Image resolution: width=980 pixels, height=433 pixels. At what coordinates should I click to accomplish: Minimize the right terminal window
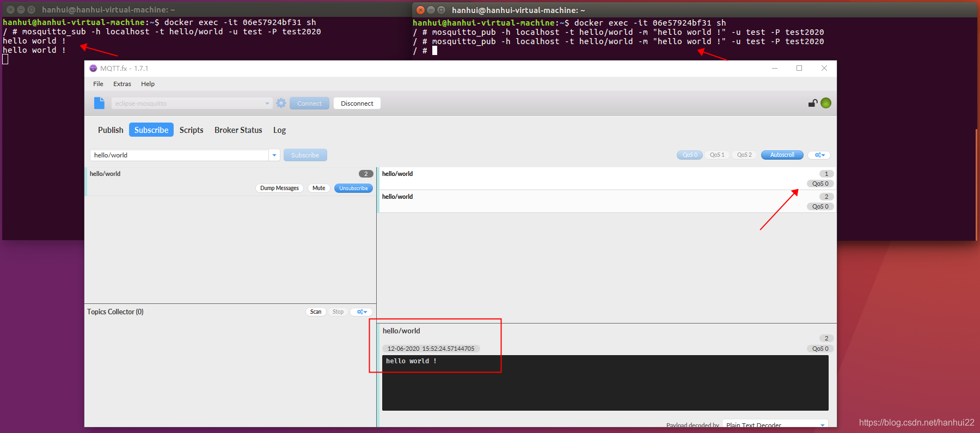(431, 10)
